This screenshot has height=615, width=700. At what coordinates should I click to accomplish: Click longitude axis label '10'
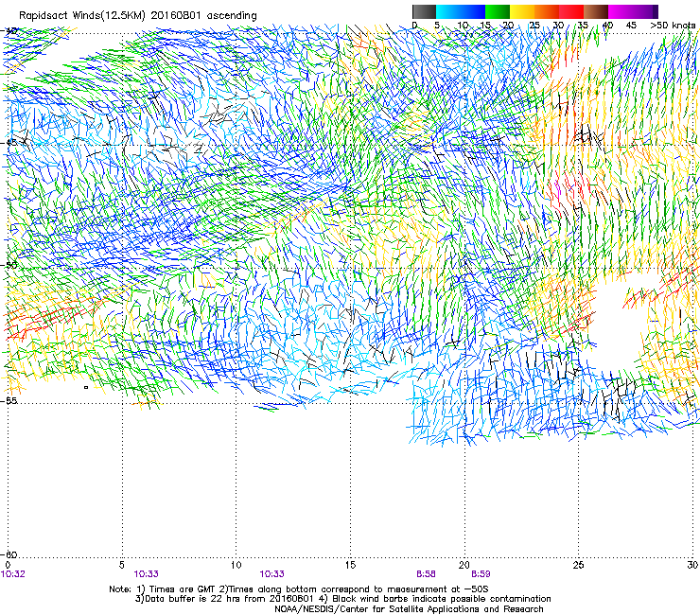click(236, 565)
